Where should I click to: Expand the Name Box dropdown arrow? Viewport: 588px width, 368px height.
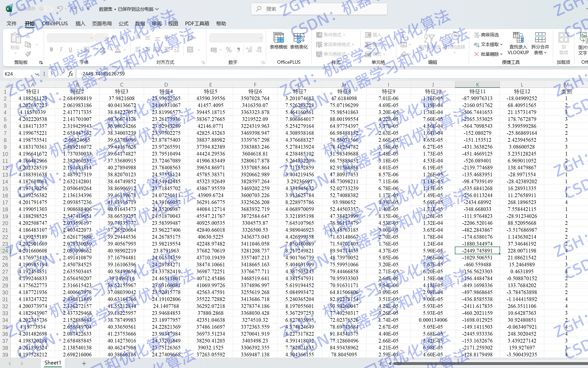(37, 74)
